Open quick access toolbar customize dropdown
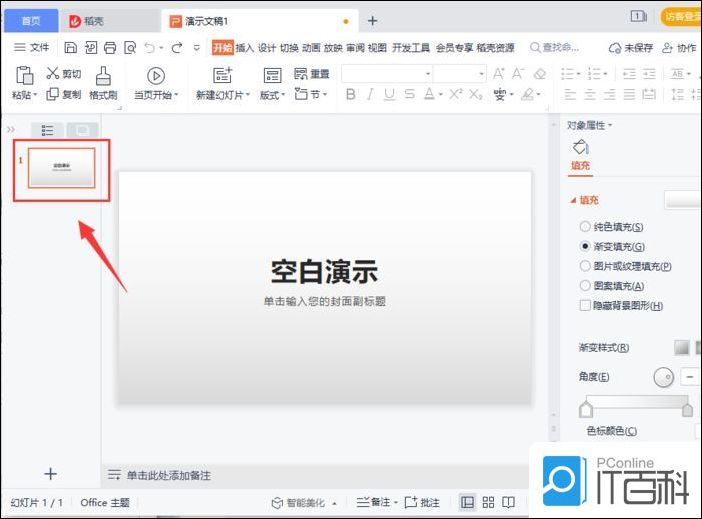Viewport: 702px width, 519px height. (x=197, y=47)
